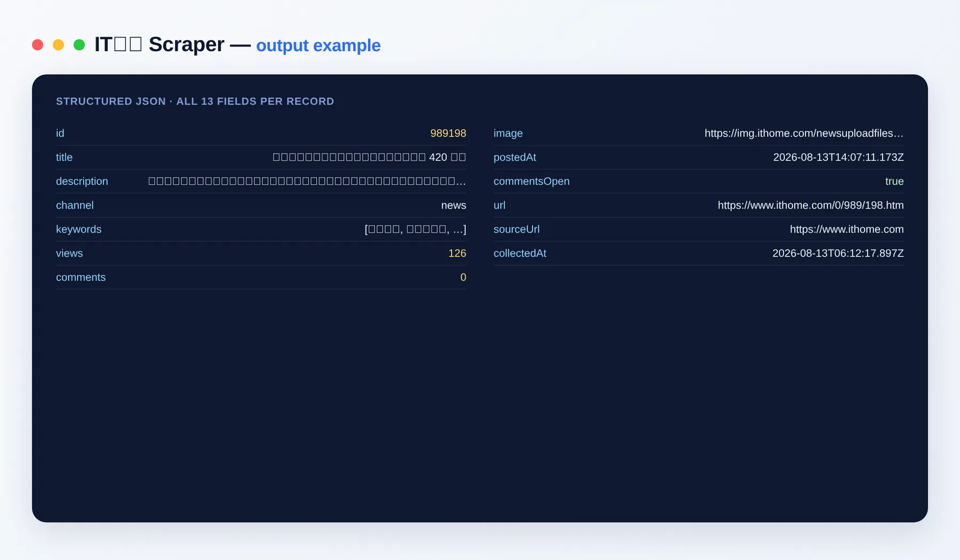Click the truncated description value
This screenshot has width=960, height=560.
point(307,181)
